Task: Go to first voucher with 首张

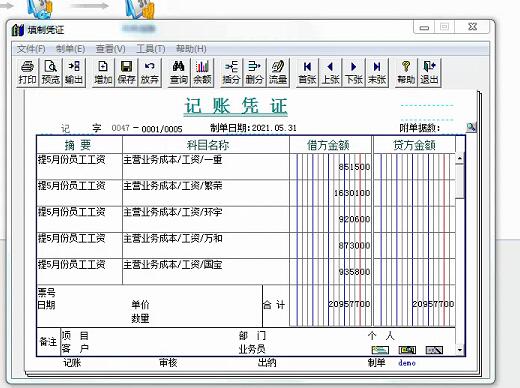Action: pyautogui.click(x=307, y=72)
